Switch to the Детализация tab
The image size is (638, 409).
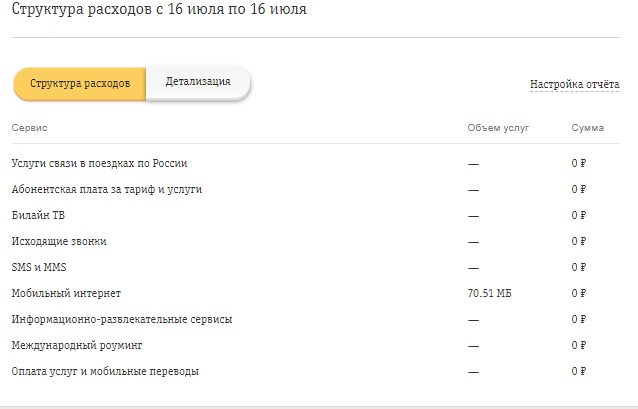point(198,83)
